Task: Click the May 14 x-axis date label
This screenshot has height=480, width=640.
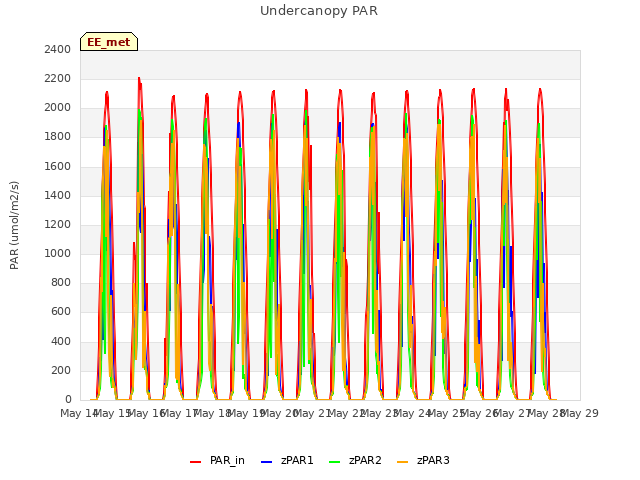Action: 79,413
